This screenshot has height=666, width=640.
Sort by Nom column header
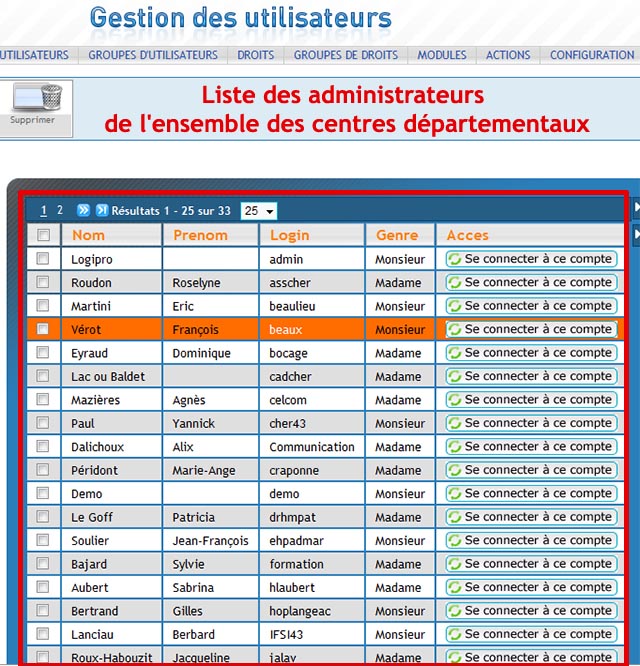coord(88,235)
